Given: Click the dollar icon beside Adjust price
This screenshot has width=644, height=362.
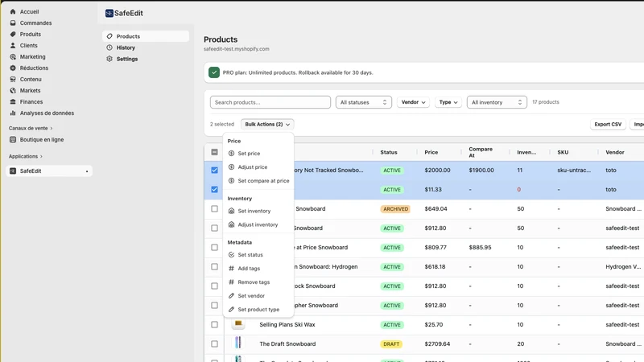Looking at the screenshot, I should pyautogui.click(x=231, y=167).
